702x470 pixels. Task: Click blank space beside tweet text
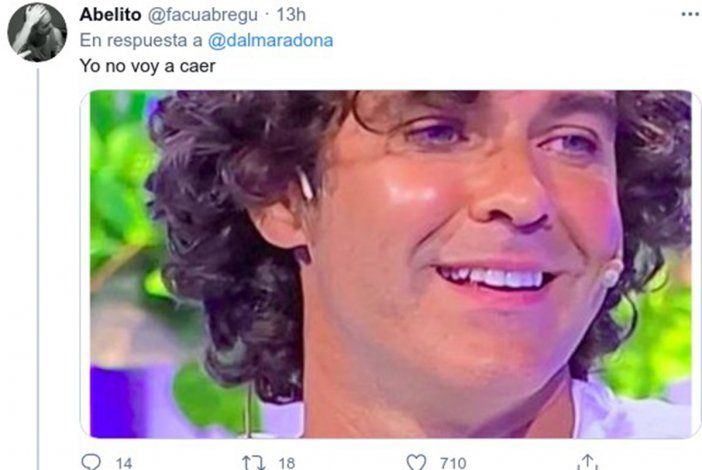click(448, 66)
